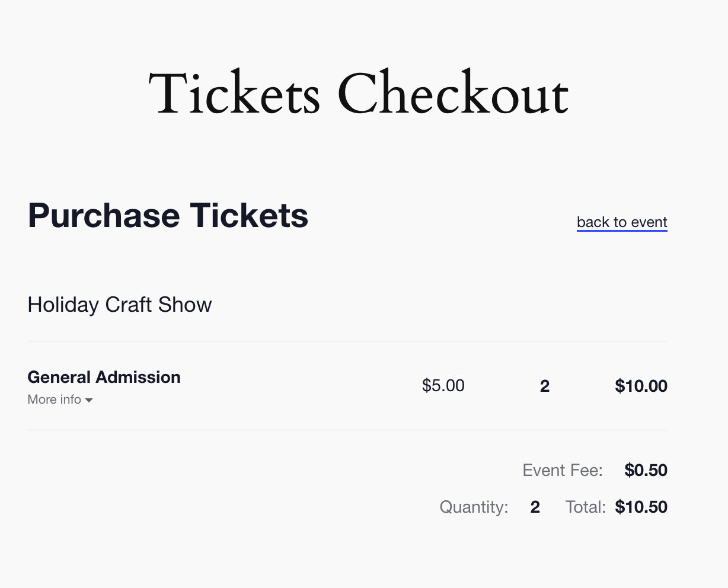Screen dimensions: 728x588
Task: Click the Total label
Action: tap(585, 507)
